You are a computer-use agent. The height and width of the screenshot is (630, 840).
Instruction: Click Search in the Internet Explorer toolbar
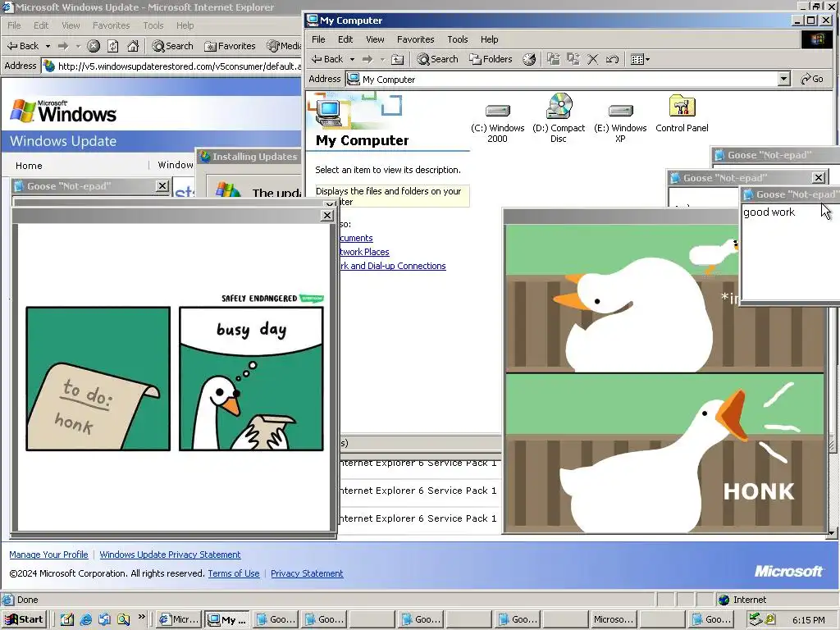172,46
